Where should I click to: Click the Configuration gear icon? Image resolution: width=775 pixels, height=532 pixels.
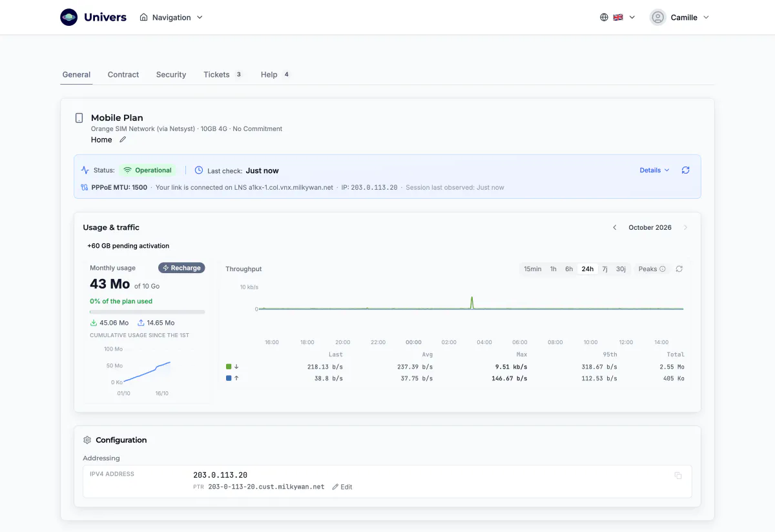coord(87,440)
